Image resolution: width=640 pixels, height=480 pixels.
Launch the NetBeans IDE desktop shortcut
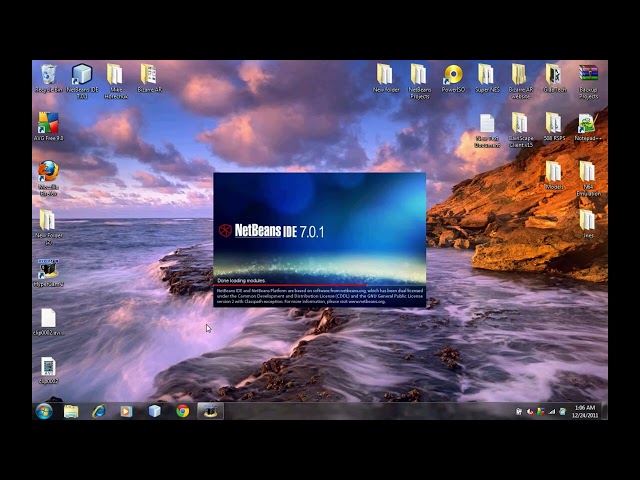click(82, 81)
